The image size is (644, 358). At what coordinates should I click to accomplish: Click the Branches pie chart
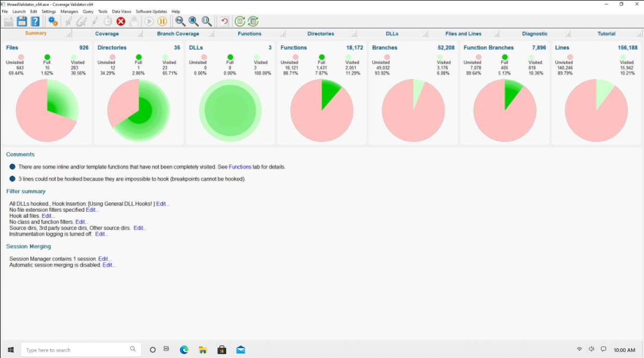[x=413, y=110]
